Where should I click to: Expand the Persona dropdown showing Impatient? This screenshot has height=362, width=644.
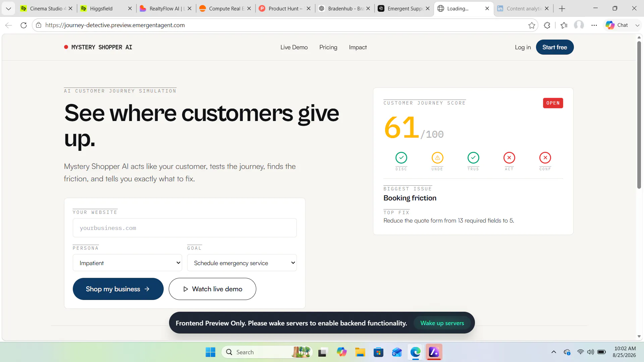(127, 263)
